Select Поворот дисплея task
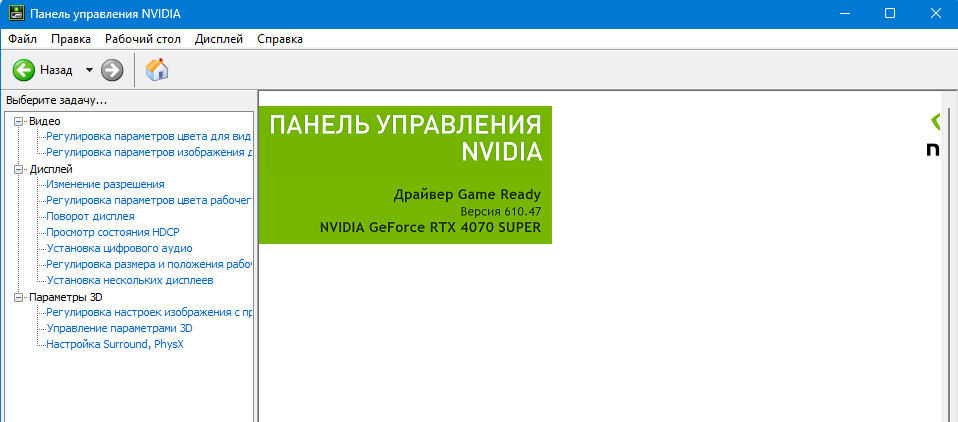Screen dimensions: 958x422 (x=90, y=216)
